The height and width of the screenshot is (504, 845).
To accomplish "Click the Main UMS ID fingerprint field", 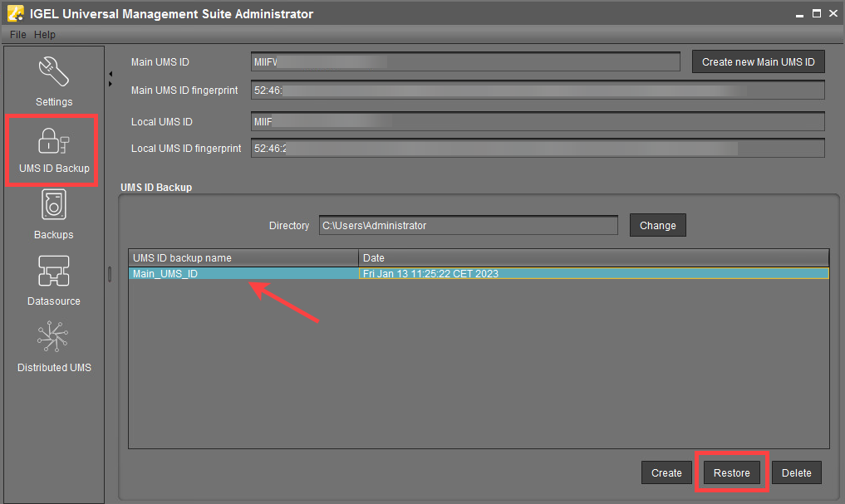I will (537, 91).
